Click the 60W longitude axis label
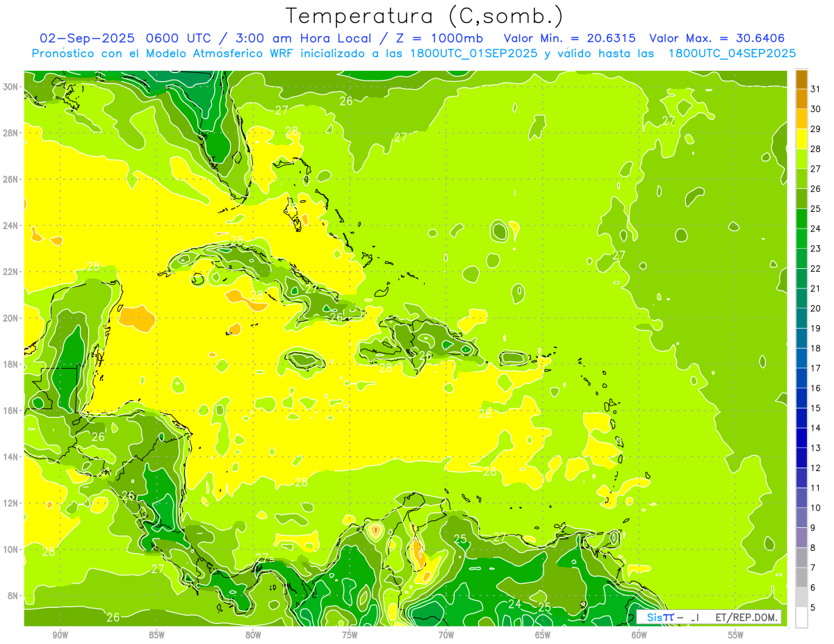Image resolution: width=834 pixels, height=644 pixels. pos(639,635)
